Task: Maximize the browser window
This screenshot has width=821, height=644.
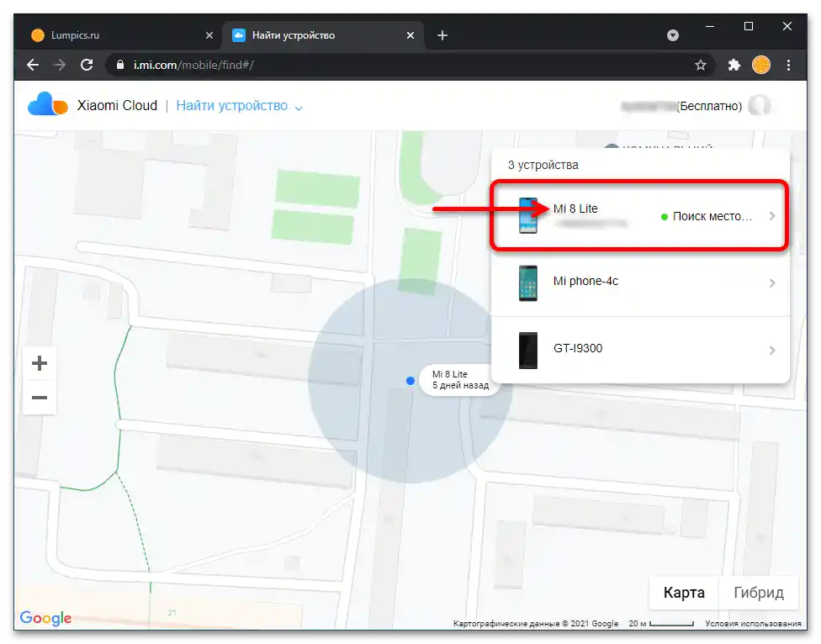Action: pyautogui.click(x=748, y=26)
